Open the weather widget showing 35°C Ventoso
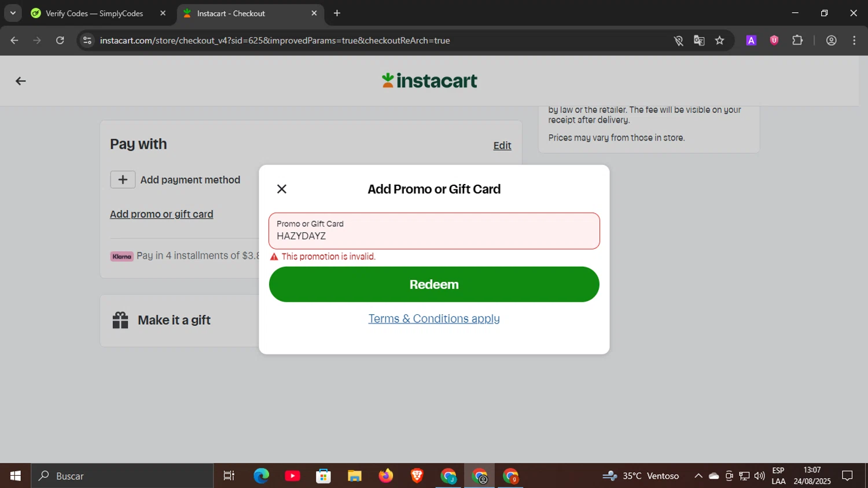This screenshot has width=868, height=488. point(641,476)
